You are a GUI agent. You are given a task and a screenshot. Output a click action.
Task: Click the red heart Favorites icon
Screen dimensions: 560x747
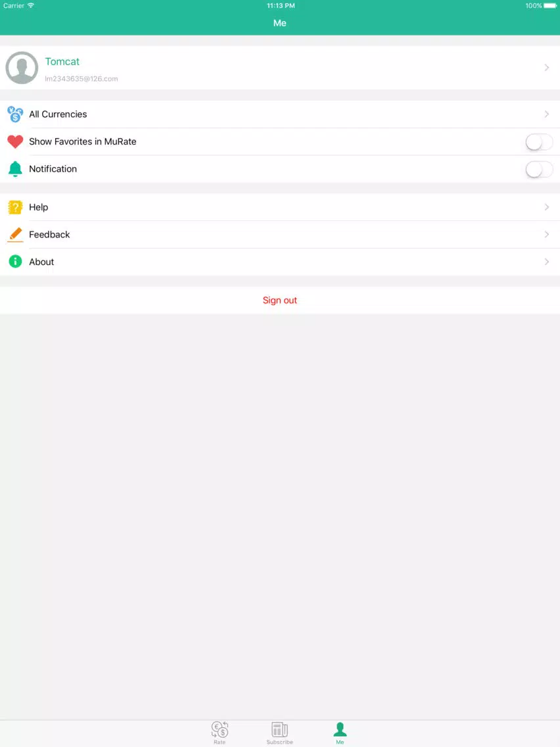(x=15, y=141)
